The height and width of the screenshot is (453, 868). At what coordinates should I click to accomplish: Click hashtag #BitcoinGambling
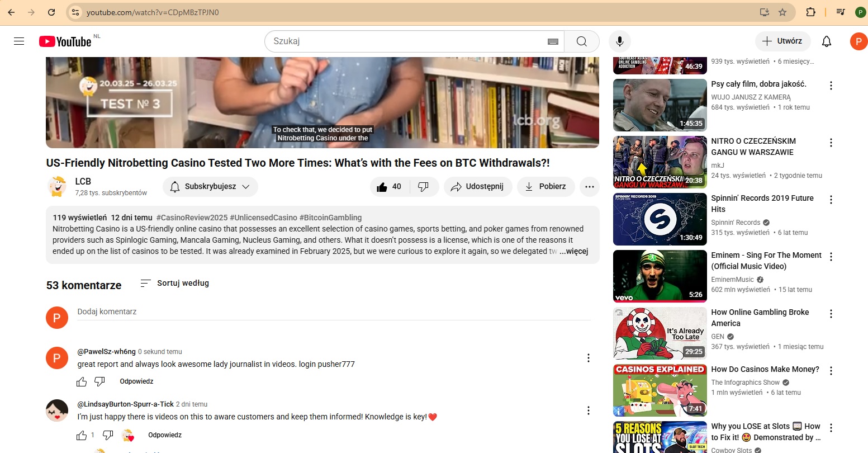[x=330, y=218]
